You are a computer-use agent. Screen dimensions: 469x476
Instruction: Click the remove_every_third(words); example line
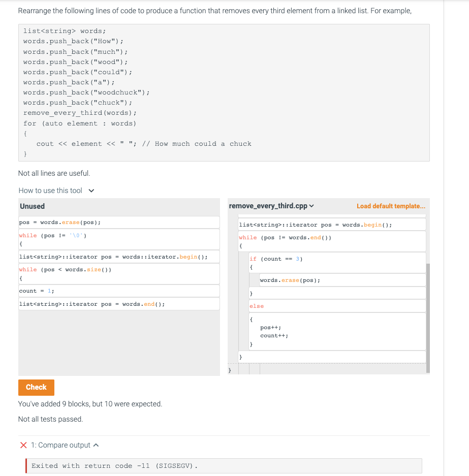click(80, 113)
